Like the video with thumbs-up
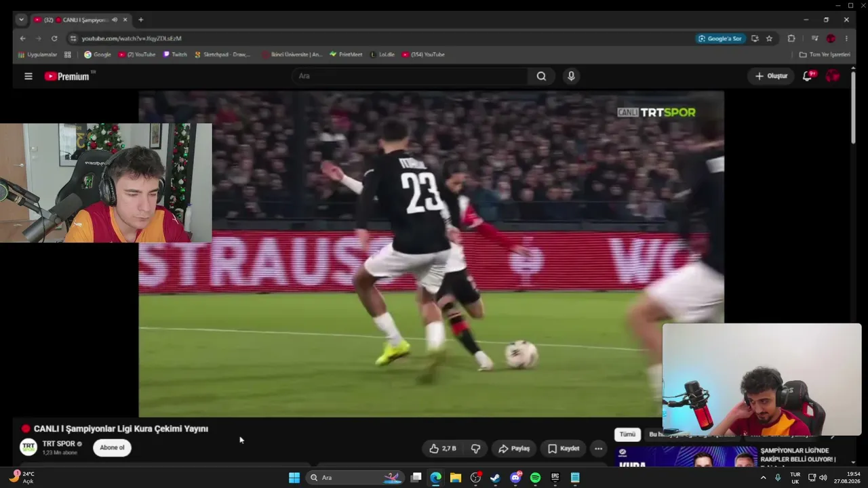This screenshot has width=868, height=488. tap(442, 449)
